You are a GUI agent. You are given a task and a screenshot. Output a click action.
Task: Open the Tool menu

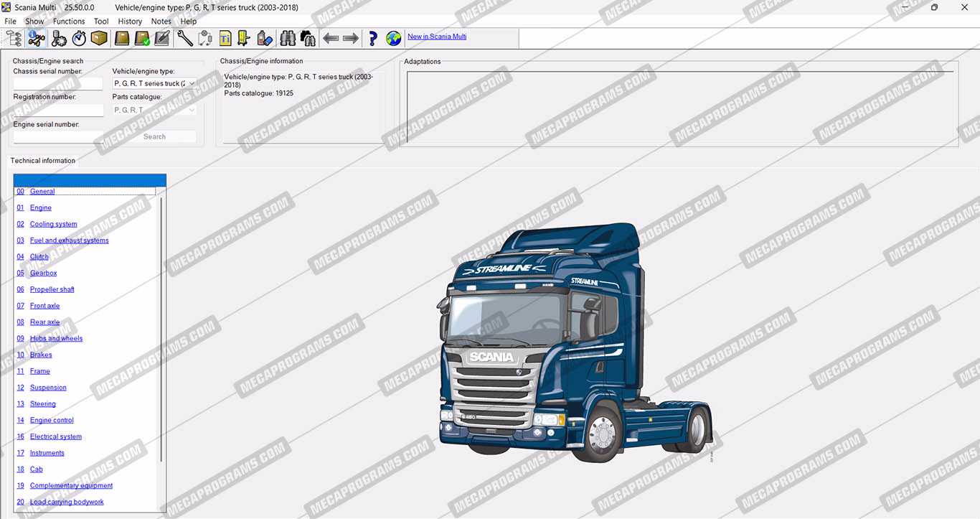[x=101, y=22]
